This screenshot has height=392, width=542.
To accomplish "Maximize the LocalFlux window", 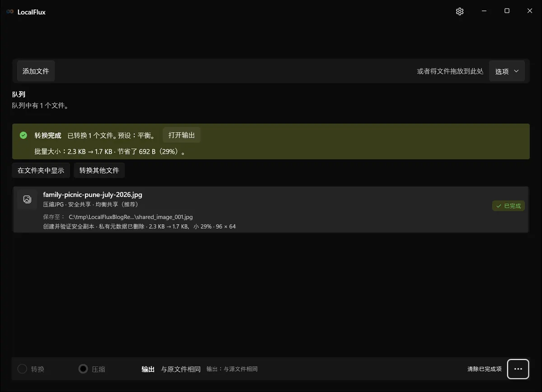I will tap(507, 11).
